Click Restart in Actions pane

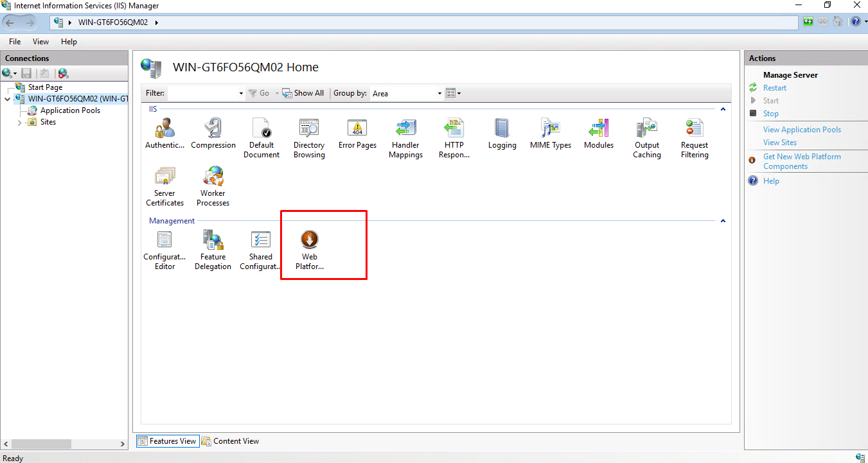775,88
